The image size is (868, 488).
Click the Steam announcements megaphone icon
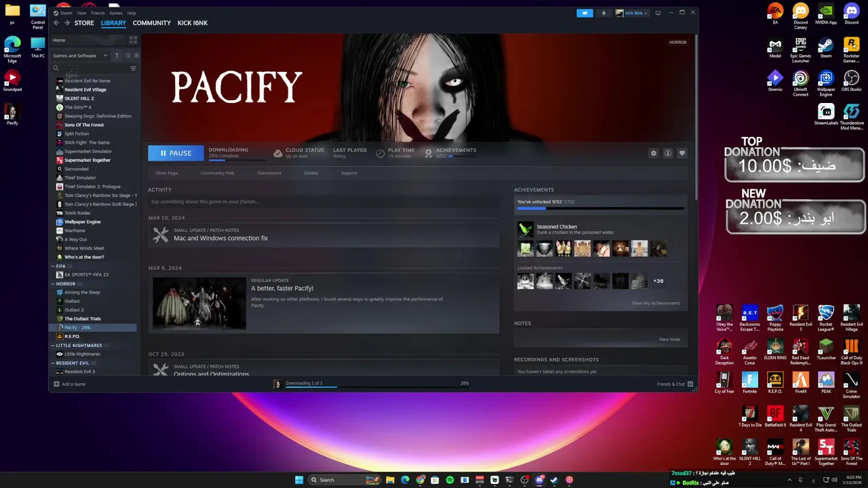click(585, 13)
